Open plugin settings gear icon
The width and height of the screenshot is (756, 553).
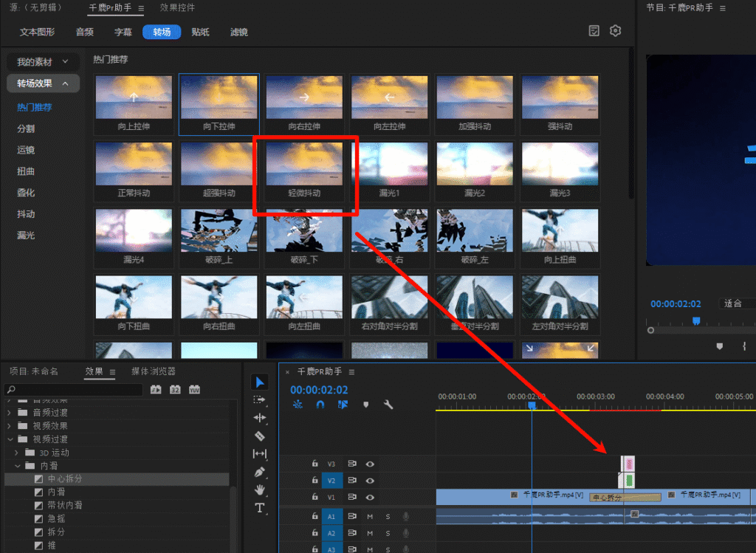click(616, 31)
